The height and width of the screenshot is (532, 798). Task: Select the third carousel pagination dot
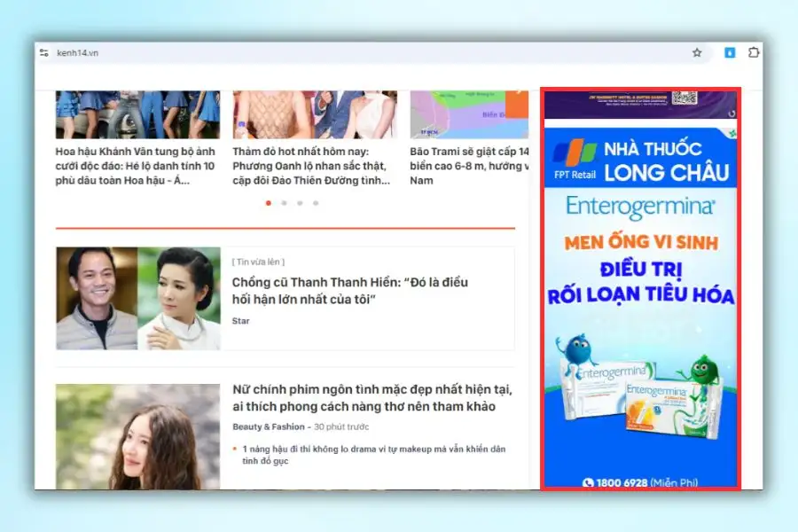pos(300,203)
